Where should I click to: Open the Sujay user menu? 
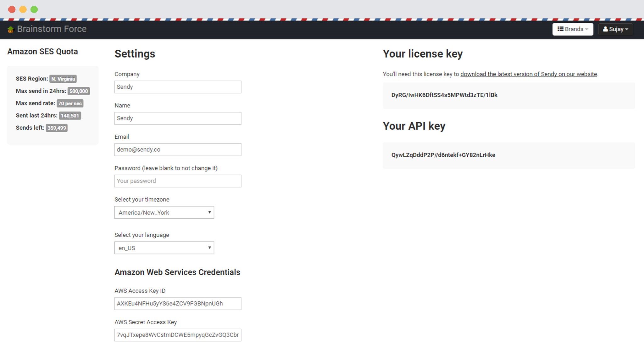[615, 29]
